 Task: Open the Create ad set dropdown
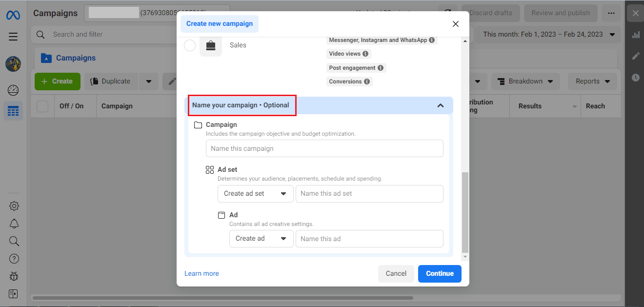pyautogui.click(x=256, y=194)
